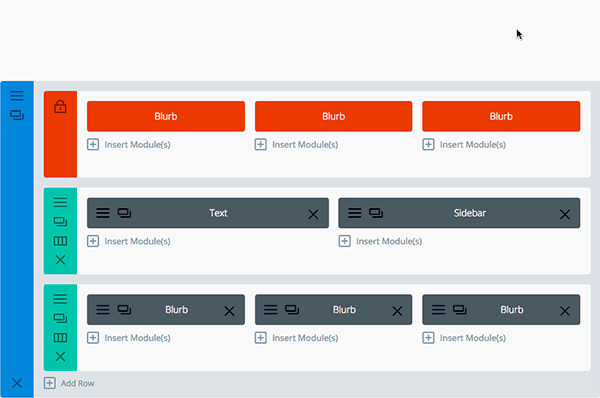This screenshot has height=398, width=600.
Task: Open settings of the Text/Sidebar row
Action: click(60, 202)
